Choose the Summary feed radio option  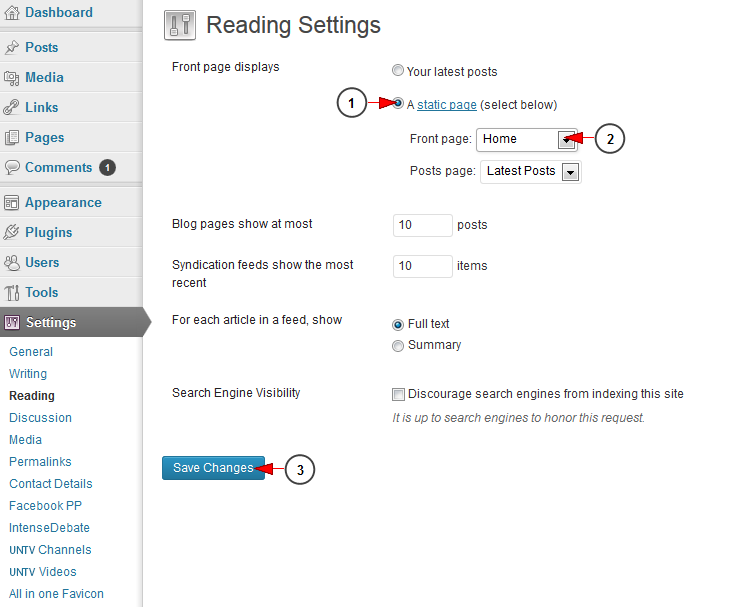click(x=398, y=346)
